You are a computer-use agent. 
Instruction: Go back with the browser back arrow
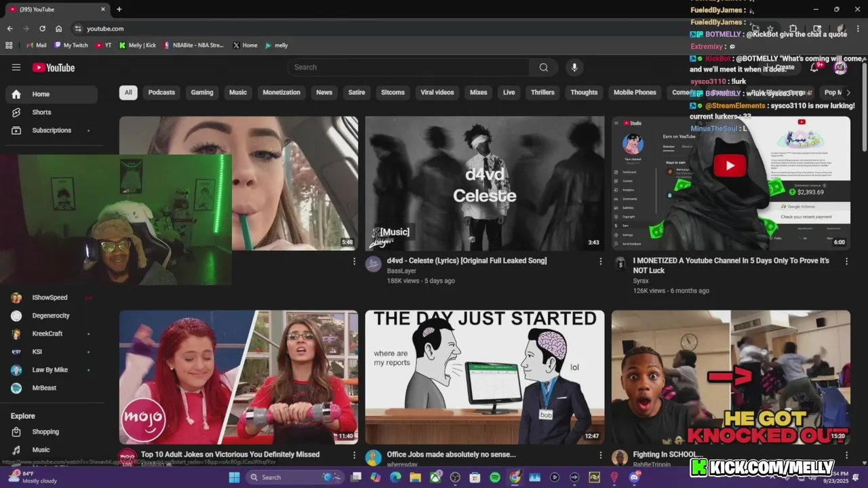point(10,28)
